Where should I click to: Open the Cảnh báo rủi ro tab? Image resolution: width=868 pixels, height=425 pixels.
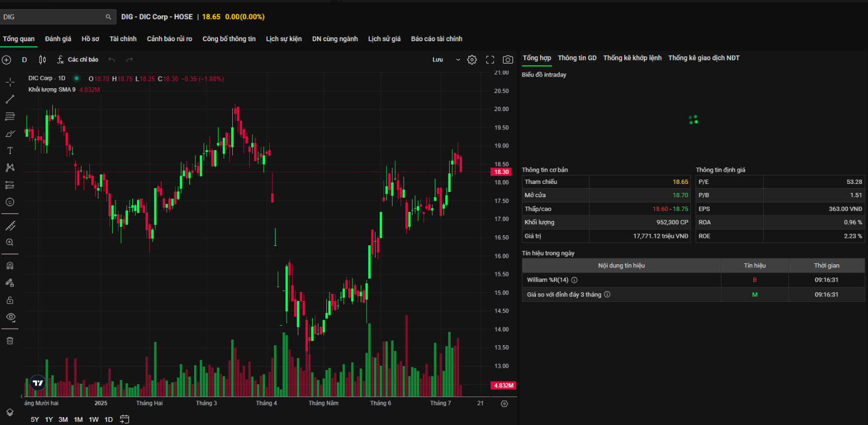tap(169, 39)
